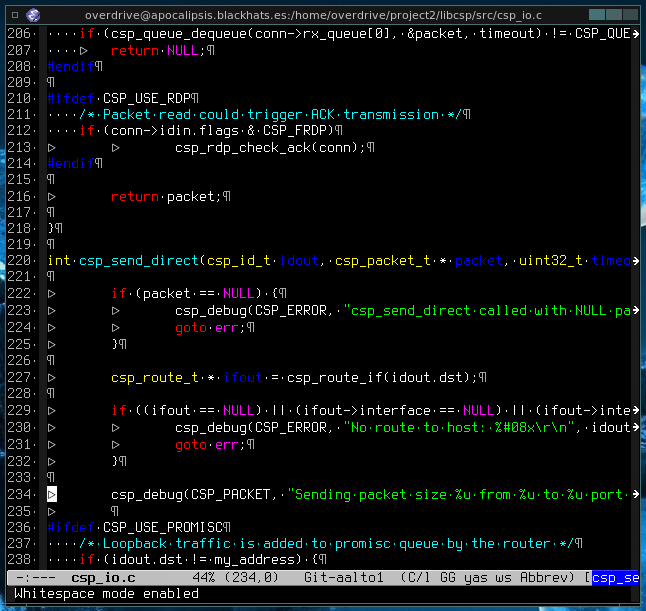Click the Abbrev minor mode indicator
This screenshot has width=646, height=611.
click(544, 578)
